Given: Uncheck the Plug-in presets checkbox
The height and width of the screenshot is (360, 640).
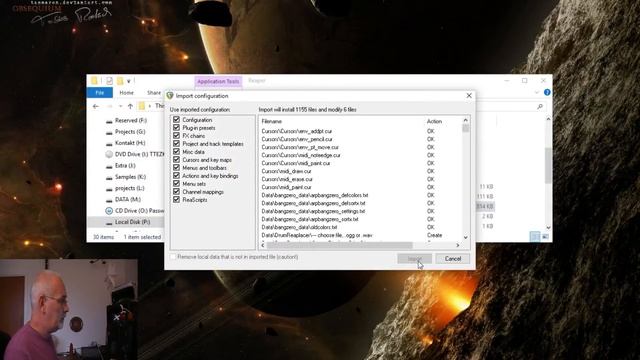Looking at the screenshot, I should (x=176, y=128).
